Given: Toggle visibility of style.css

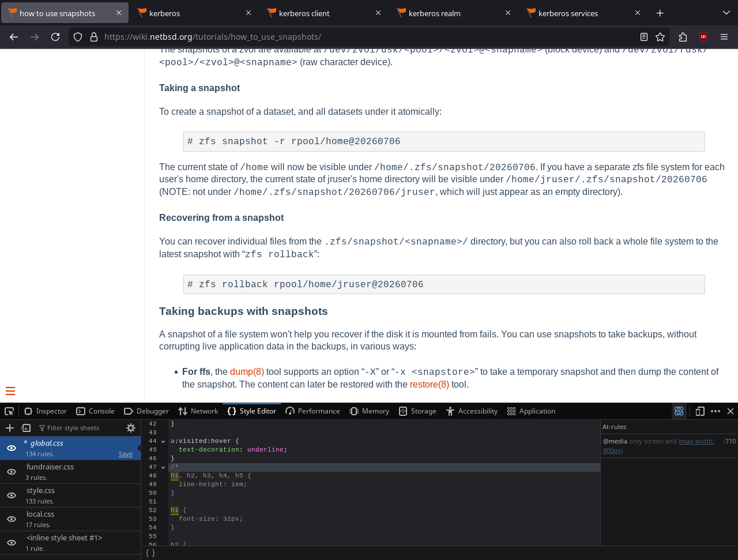Looking at the screenshot, I should click(12, 495).
